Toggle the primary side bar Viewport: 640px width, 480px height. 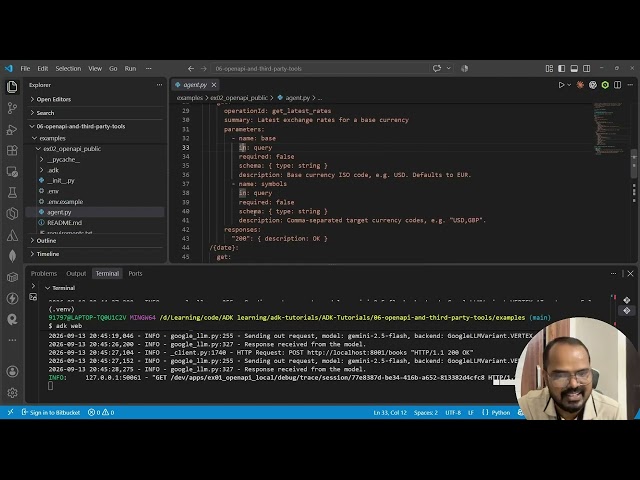(562, 69)
